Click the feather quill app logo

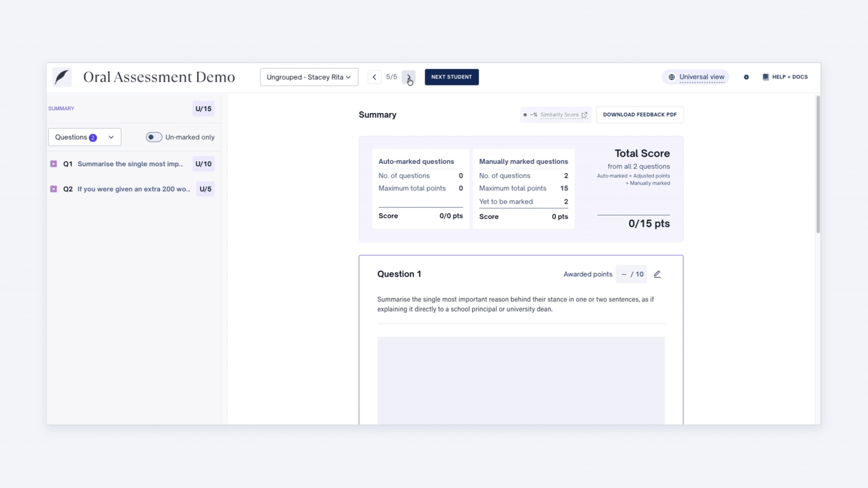pyautogui.click(x=62, y=77)
